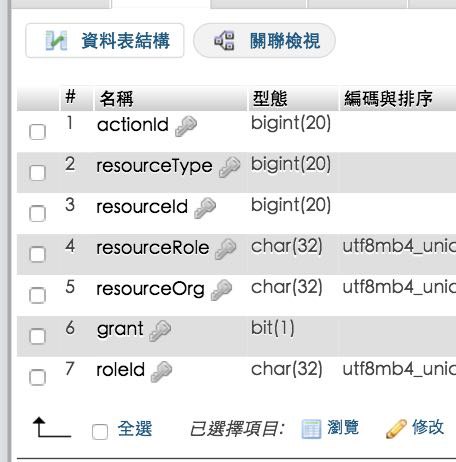Click the key icon beside resourceType
Image resolution: width=456 pixels, height=462 pixels.
click(x=230, y=167)
